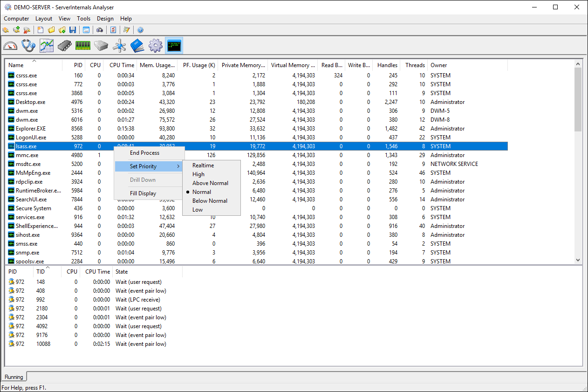Image resolution: width=588 pixels, height=392 pixels.
Task: Open the Help menu
Action: (126, 19)
